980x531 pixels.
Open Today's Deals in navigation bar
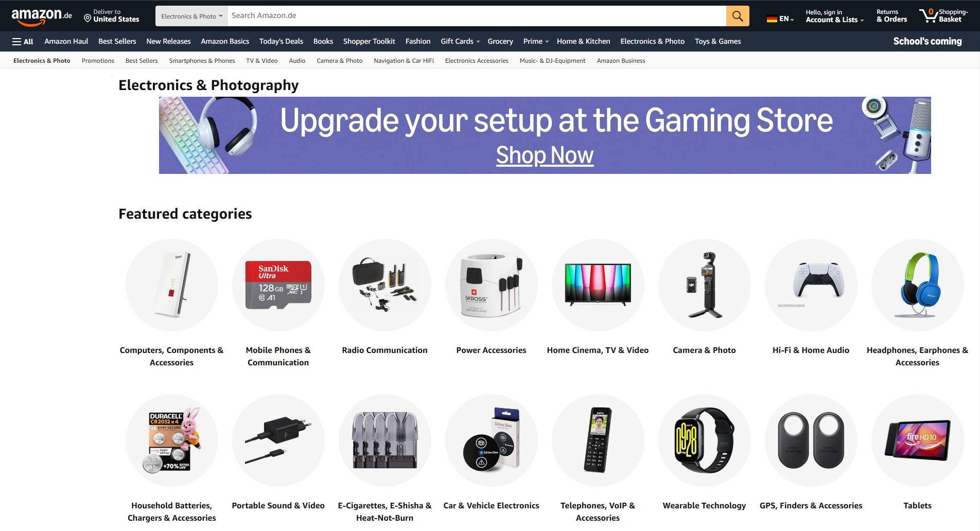point(281,42)
